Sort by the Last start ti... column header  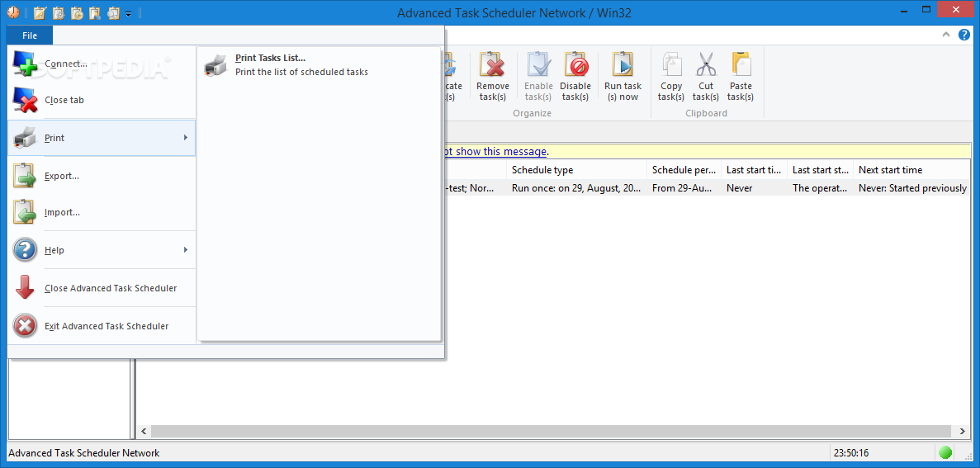coord(754,170)
